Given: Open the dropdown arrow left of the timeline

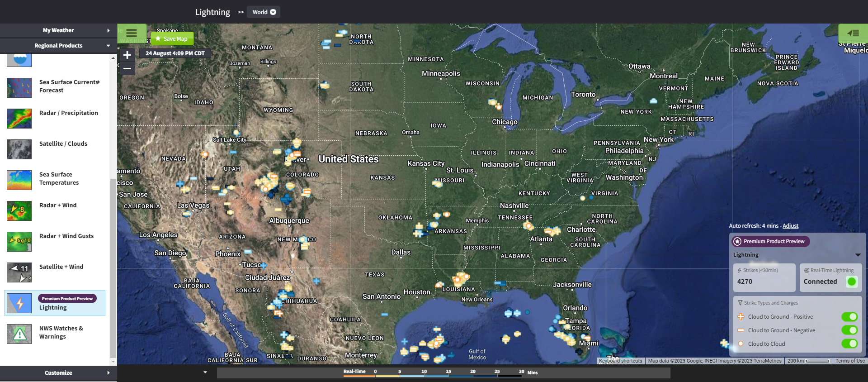Looking at the screenshot, I should (x=205, y=372).
